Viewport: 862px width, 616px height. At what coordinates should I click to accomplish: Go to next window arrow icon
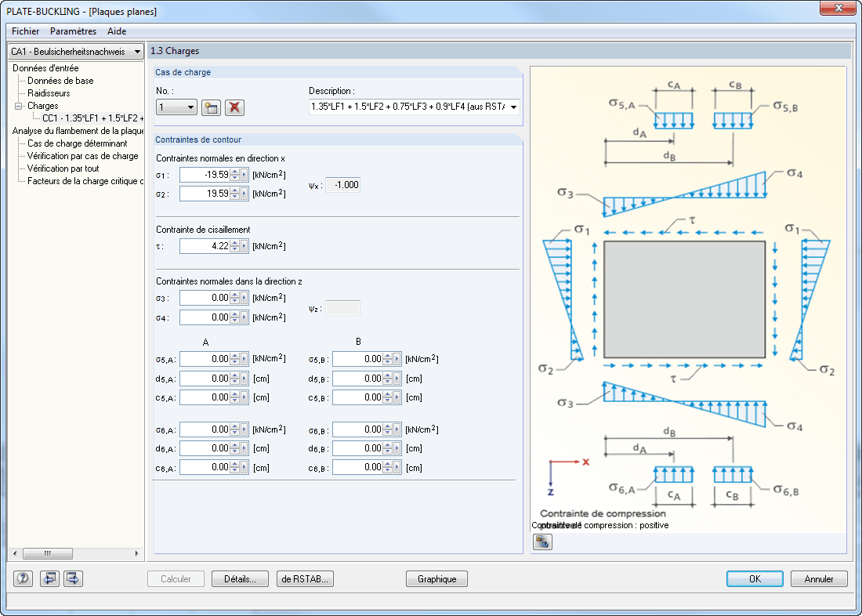[73, 578]
